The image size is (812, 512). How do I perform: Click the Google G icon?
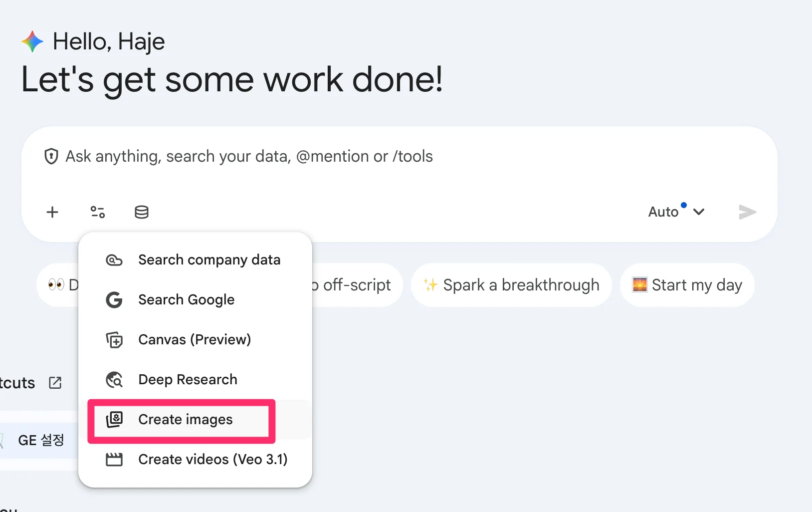coord(114,300)
